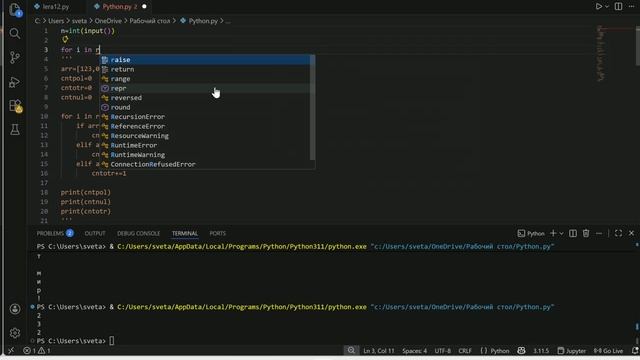Open the Accounts icon
This screenshot has width=640, height=360.
[15, 309]
